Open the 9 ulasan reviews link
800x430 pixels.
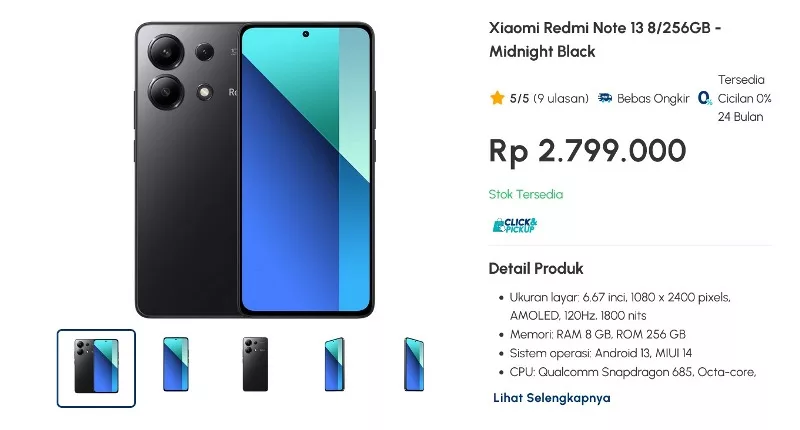(x=561, y=98)
